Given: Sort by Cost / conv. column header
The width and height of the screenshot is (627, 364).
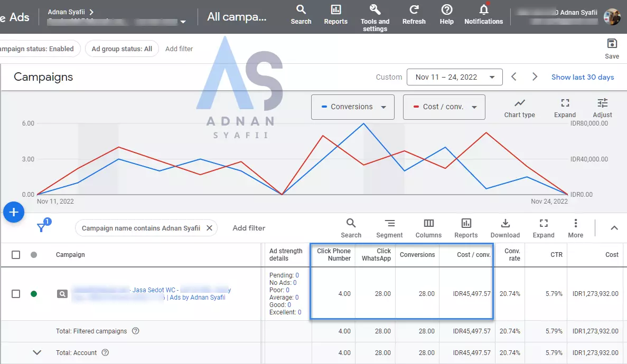Looking at the screenshot, I should (x=473, y=255).
